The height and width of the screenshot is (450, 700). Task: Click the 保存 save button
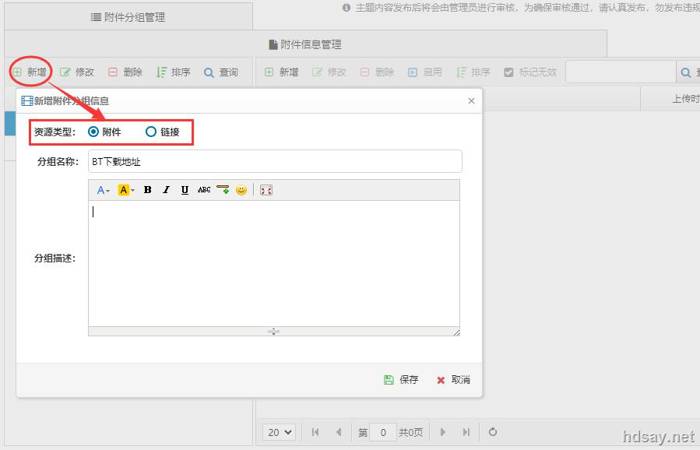(x=401, y=379)
